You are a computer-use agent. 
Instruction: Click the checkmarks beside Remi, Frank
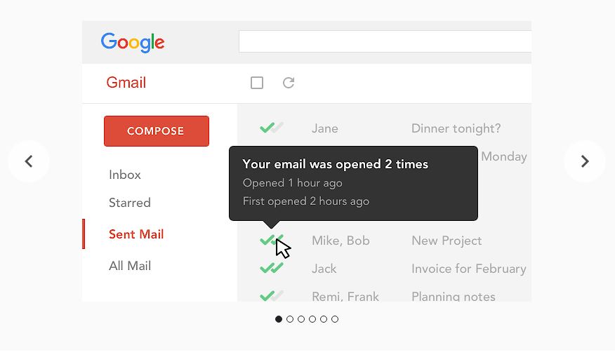click(272, 295)
